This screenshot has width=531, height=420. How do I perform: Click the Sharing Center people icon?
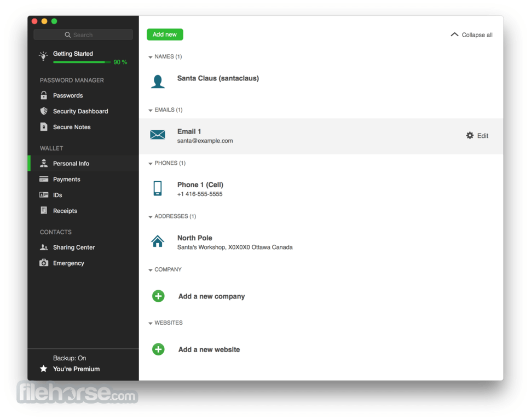(x=44, y=248)
